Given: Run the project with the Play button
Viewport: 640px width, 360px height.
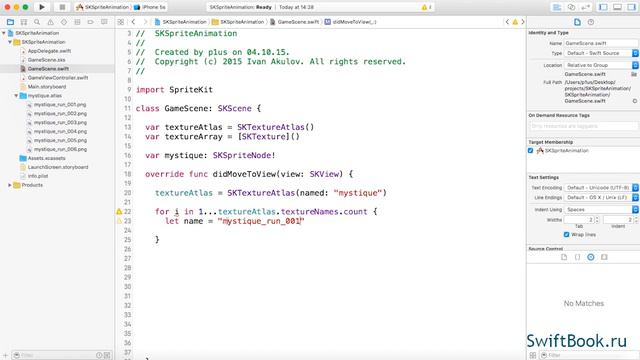Looking at the screenshot, I should (42, 7).
